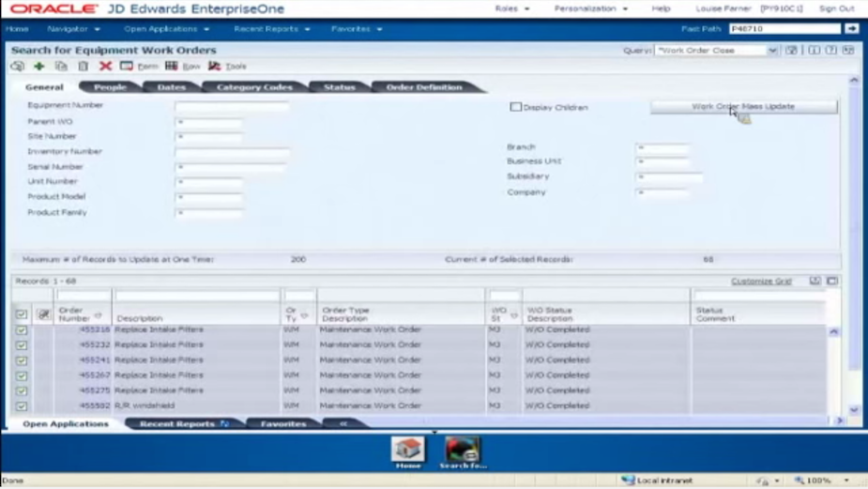Uncheck the row checkbox for order 455232
The width and height of the screenshot is (868, 489).
(21, 345)
